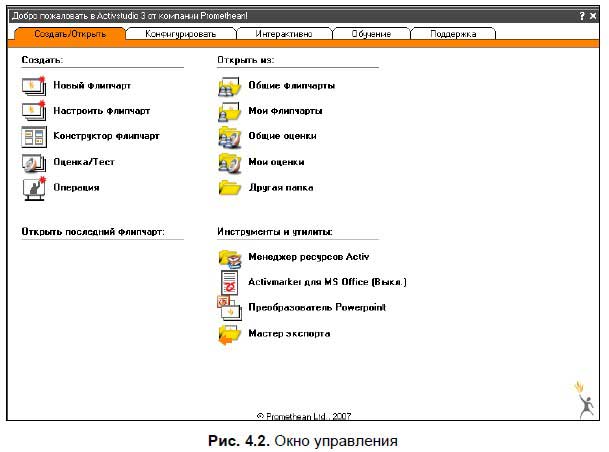Click the Новый флипчарт link
The image size is (609, 452).
point(92,85)
